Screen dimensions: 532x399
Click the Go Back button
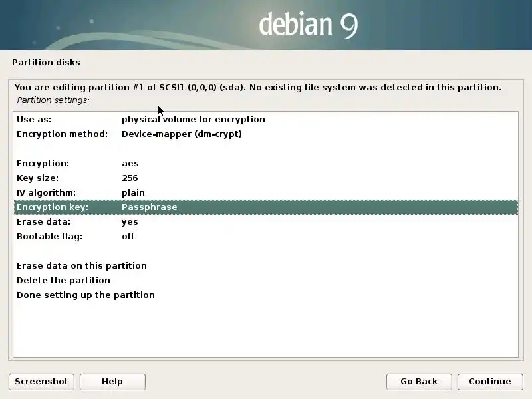point(419,382)
